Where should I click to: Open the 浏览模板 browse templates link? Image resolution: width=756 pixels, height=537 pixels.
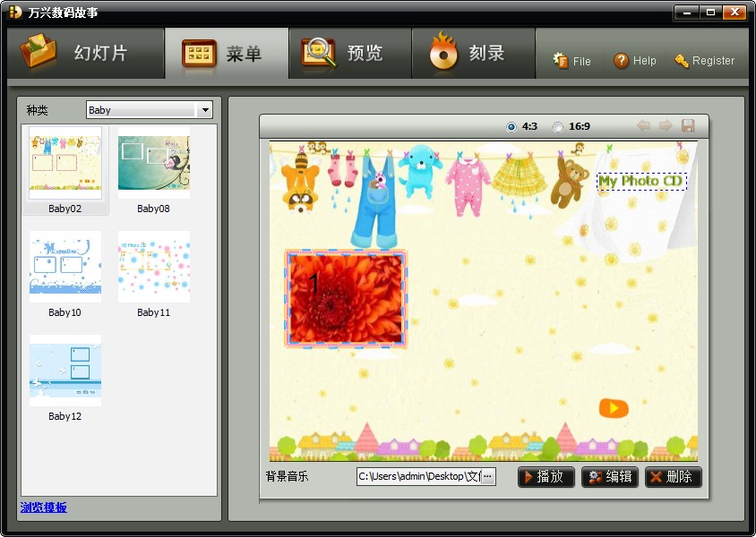43,507
